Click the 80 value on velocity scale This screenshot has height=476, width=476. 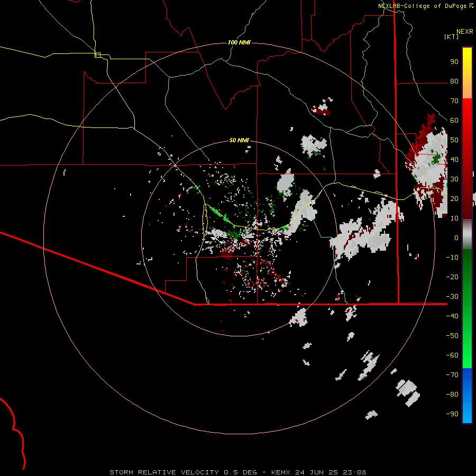point(454,81)
